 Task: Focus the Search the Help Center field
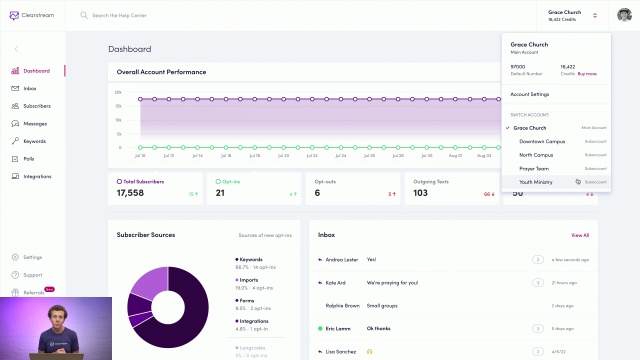click(x=119, y=15)
